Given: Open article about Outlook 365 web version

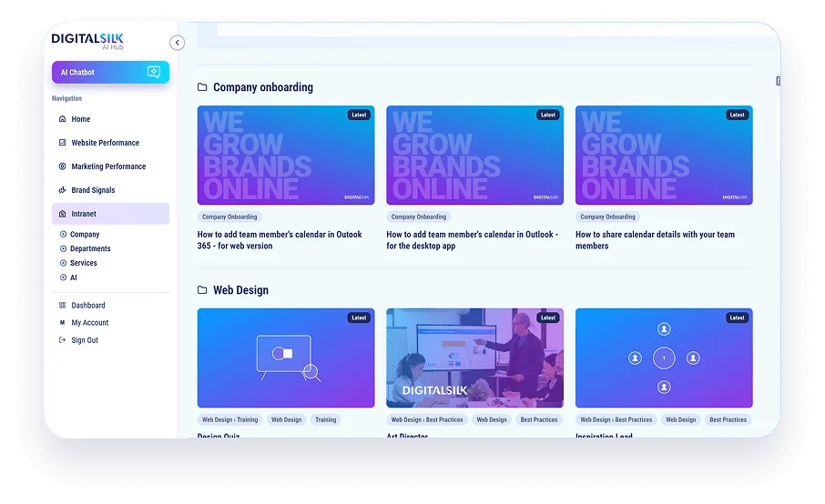Looking at the screenshot, I should (x=280, y=240).
